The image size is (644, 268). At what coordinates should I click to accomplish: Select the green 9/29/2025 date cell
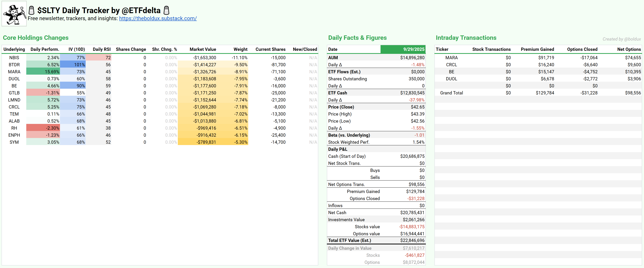point(403,49)
